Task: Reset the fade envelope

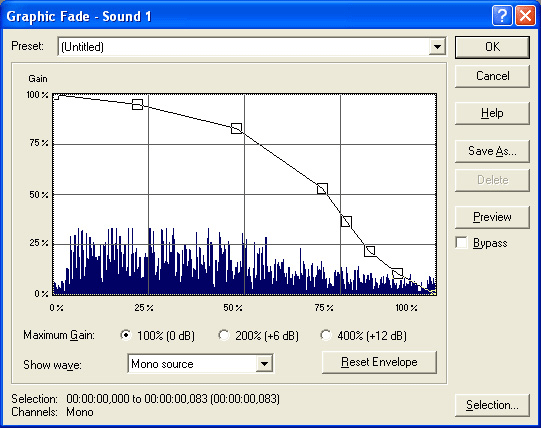Action: 379,362
